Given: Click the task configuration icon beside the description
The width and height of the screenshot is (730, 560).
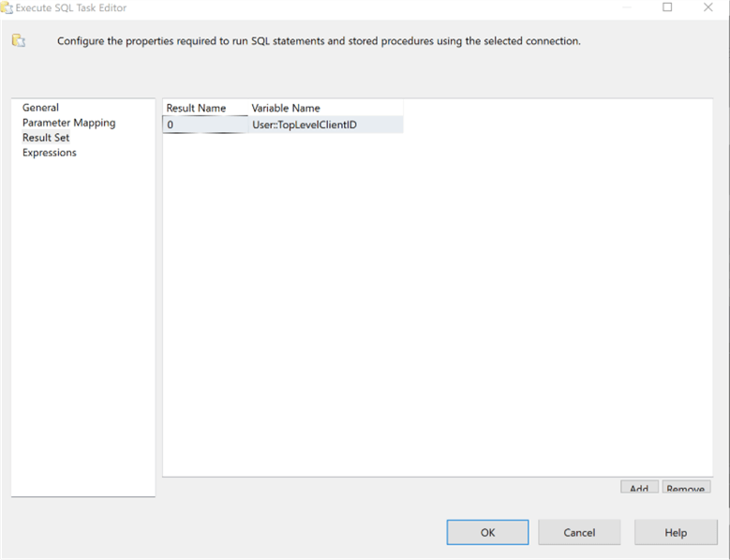Looking at the screenshot, I should (19, 40).
